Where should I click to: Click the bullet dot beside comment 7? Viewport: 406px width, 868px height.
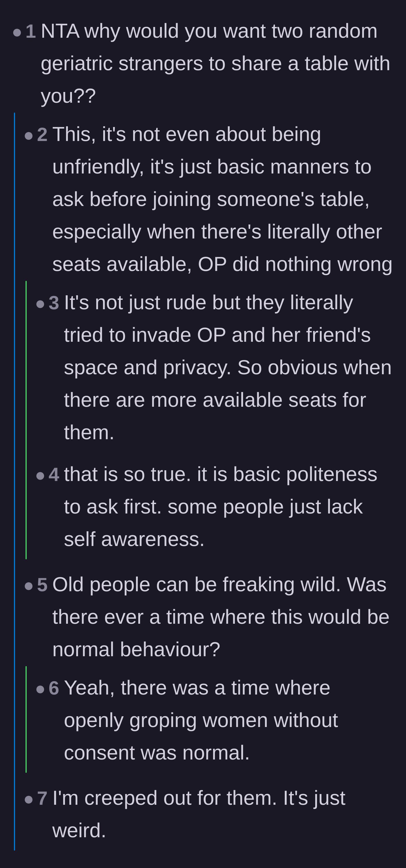(x=29, y=800)
